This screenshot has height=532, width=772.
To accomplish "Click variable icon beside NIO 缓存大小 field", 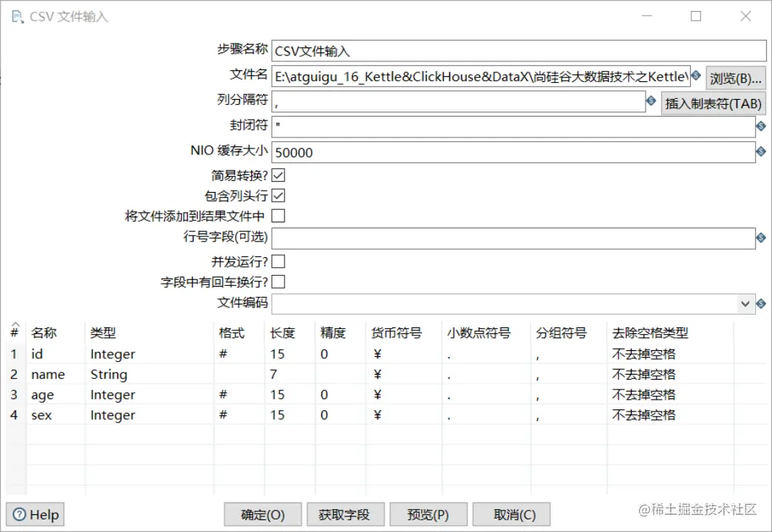I will (761, 151).
